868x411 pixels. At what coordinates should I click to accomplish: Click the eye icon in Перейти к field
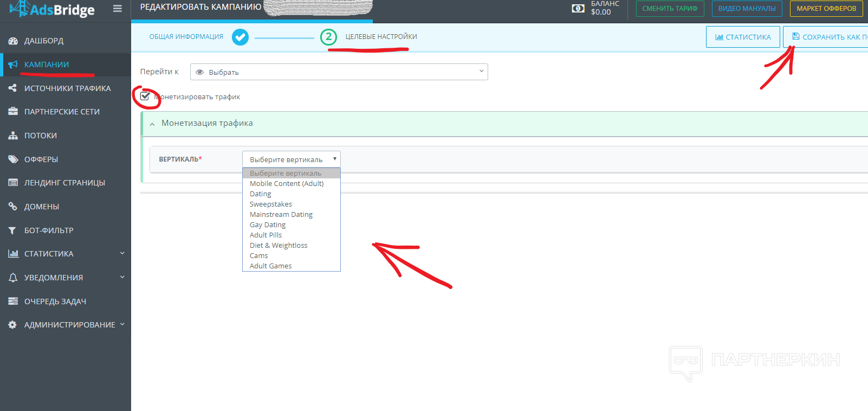[x=200, y=72]
